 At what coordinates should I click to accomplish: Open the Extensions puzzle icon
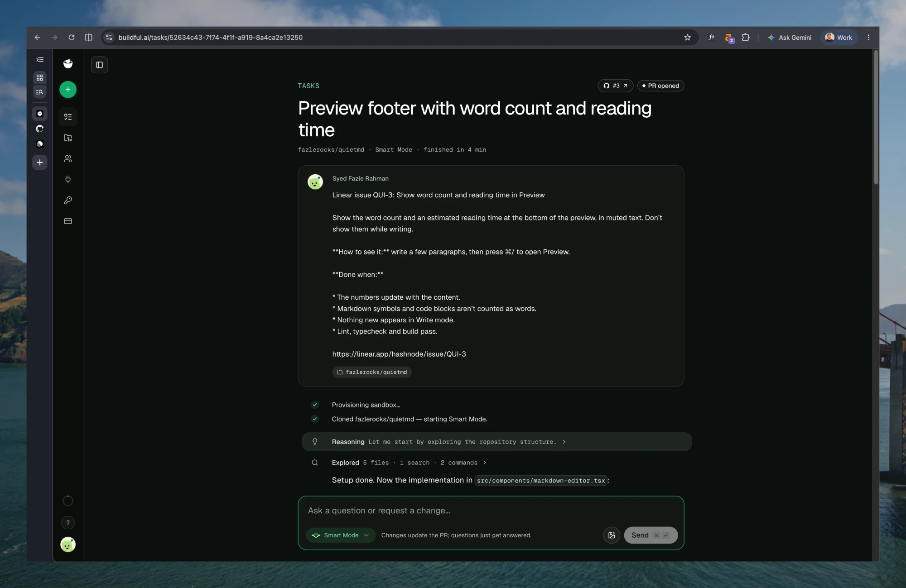(746, 38)
